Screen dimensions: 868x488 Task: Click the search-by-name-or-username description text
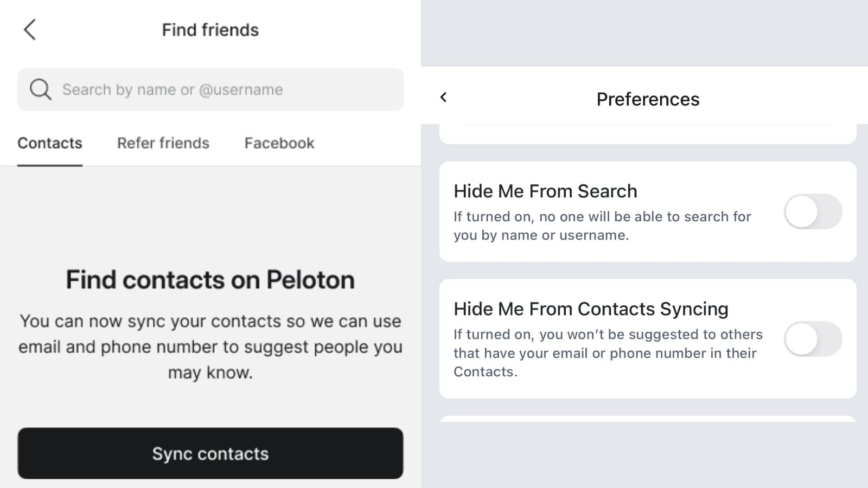click(602, 226)
